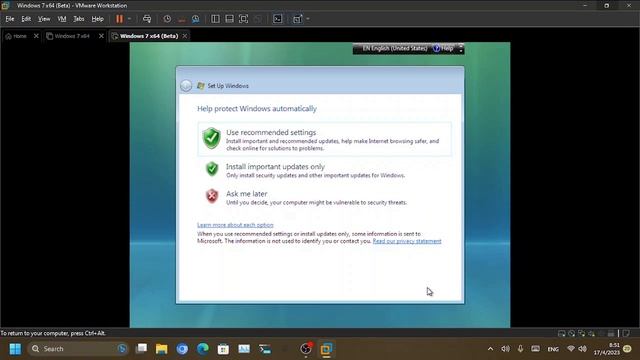The width and height of the screenshot is (640, 360).
Task: Click the Send Ctrl+Alt+Del toolbar icon
Action: click(x=147, y=19)
